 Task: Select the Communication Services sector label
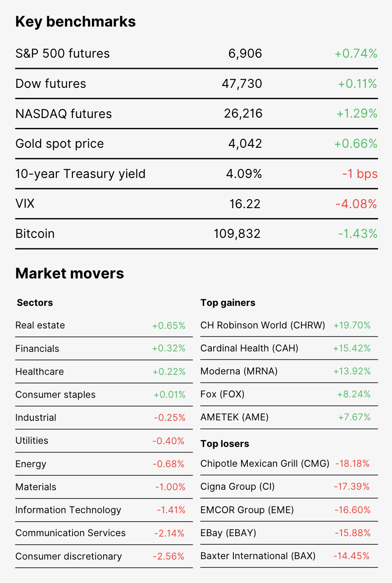pyautogui.click(x=71, y=533)
